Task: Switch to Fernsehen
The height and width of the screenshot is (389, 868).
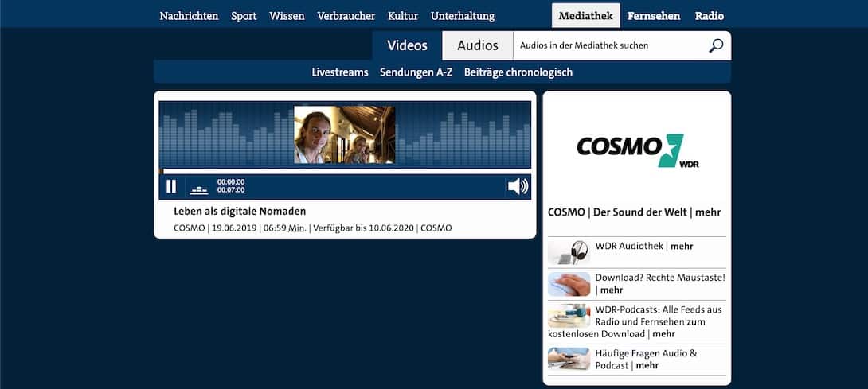Action: click(x=654, y=16)
